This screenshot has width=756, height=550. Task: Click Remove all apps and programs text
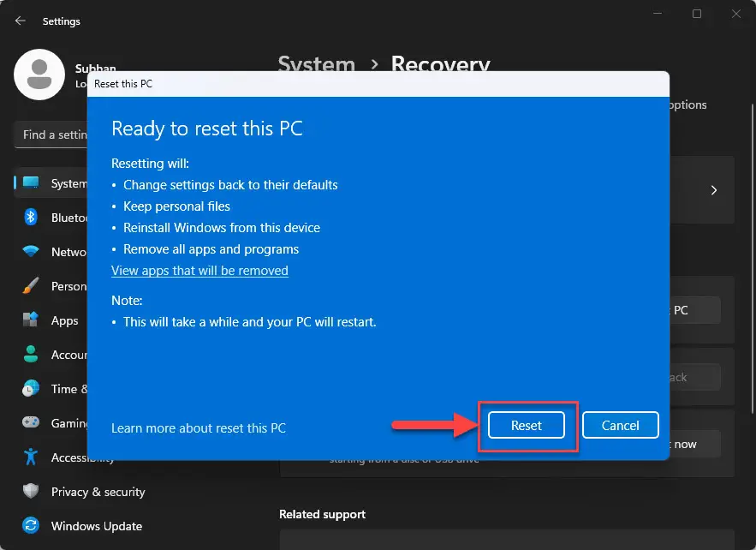point(211,249)
